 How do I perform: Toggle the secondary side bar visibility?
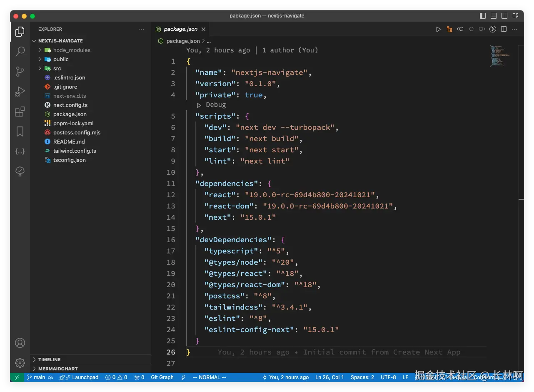click(x=504, y=16)
